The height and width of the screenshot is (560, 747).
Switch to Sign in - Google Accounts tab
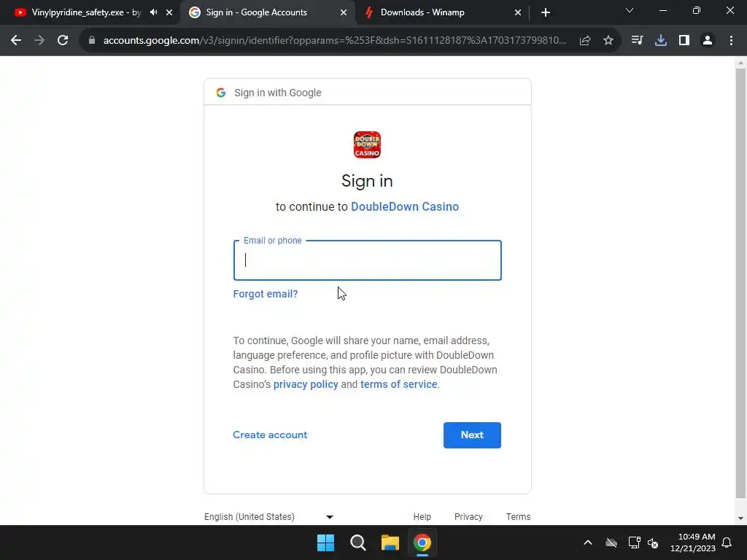(267, 12)
